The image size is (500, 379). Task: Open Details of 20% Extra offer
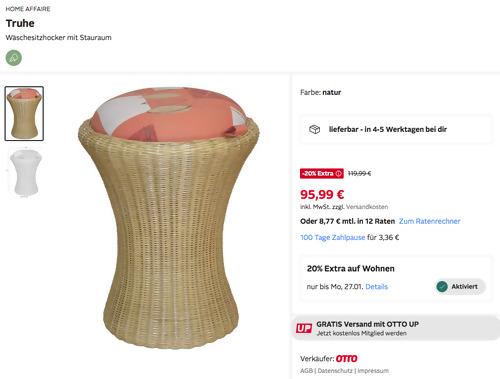[x=377, y=287]
